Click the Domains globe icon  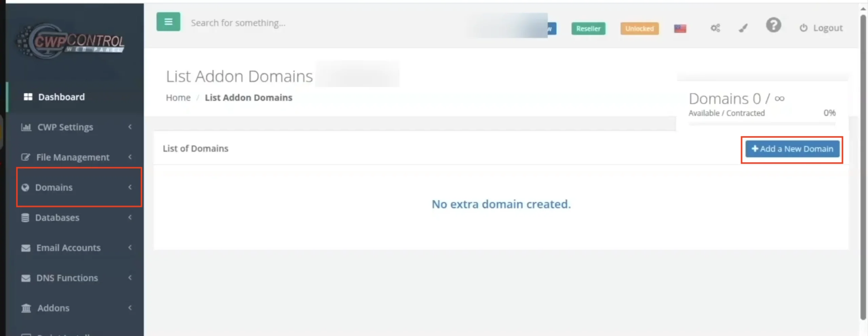pos(25,187)
